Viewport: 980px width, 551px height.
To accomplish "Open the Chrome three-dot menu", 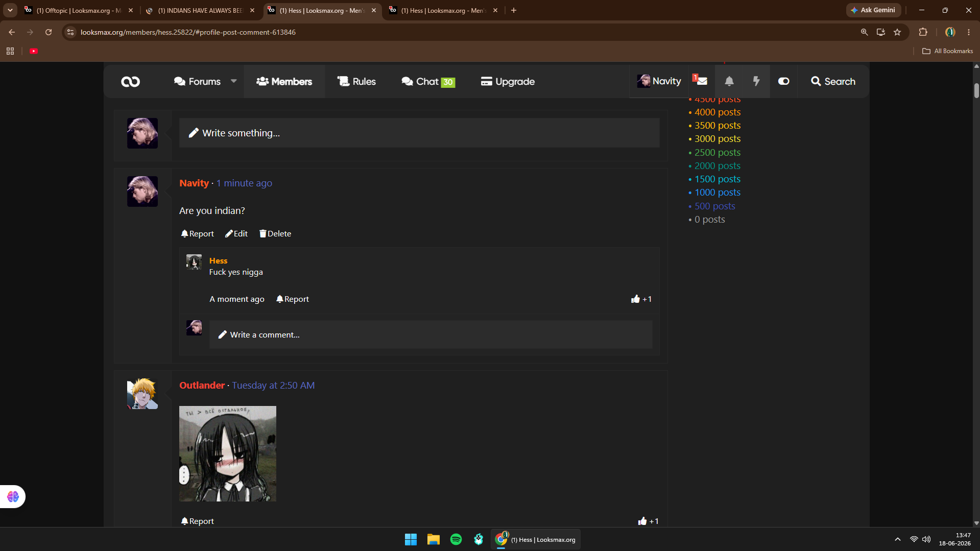I will [x=969, y=32].
